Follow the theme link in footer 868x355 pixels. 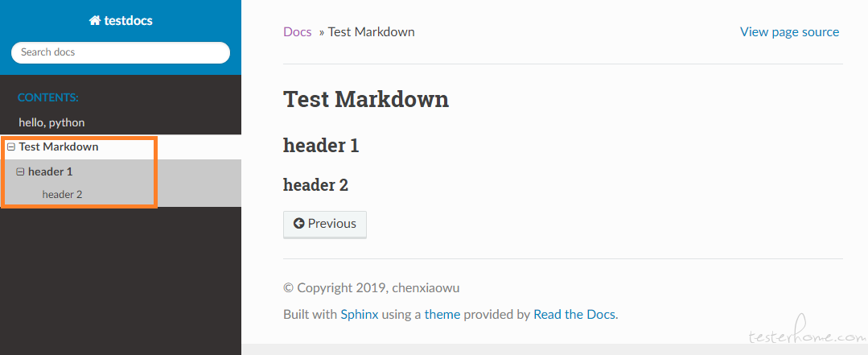442,315
